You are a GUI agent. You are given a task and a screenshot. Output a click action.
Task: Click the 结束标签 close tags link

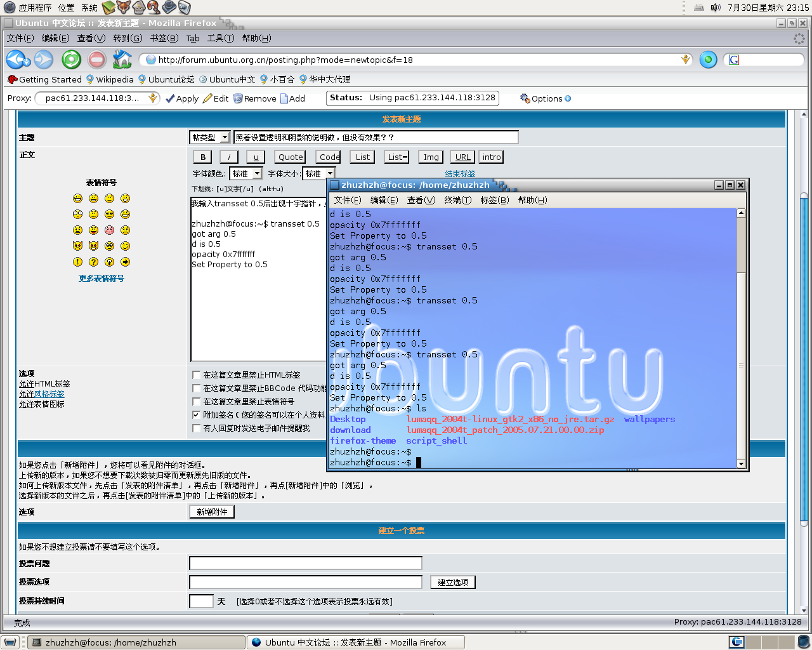click(x=461, y=173)
